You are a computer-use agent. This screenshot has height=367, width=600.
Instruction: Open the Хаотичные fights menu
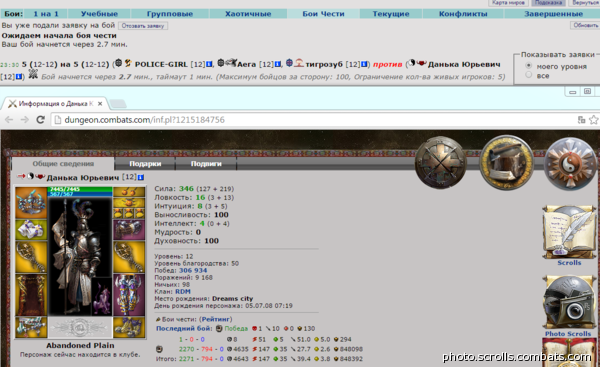click(x=248, y=14)
